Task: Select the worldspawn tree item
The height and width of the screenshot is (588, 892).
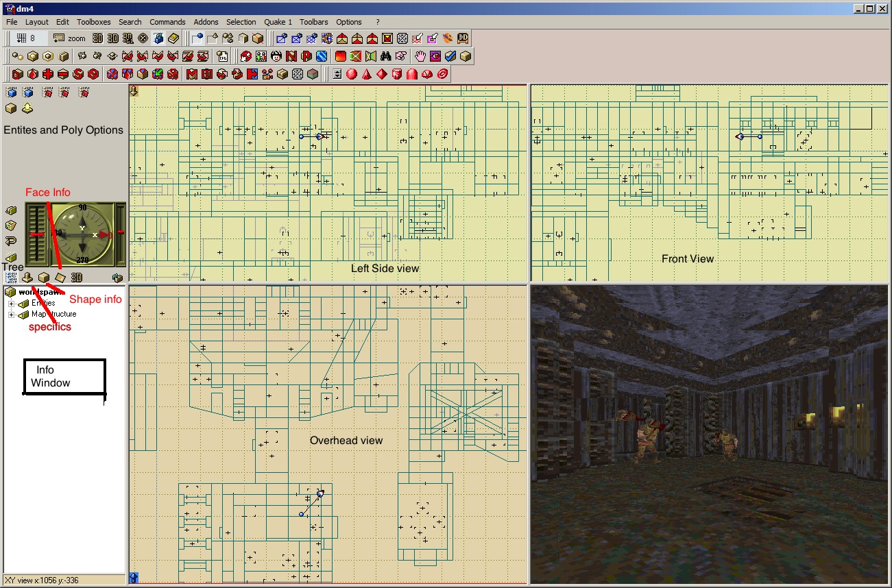Action: pyautogui.click(x=38, y=293)
